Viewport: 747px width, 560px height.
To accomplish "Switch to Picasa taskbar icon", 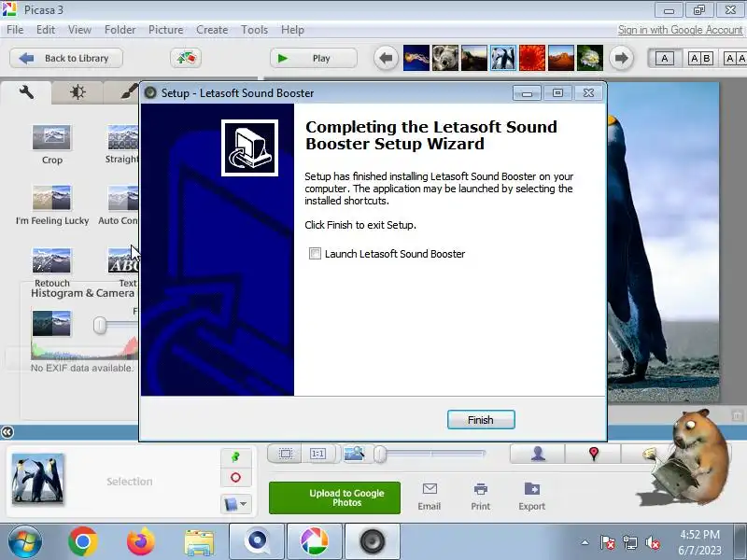I will click(315, 541).
